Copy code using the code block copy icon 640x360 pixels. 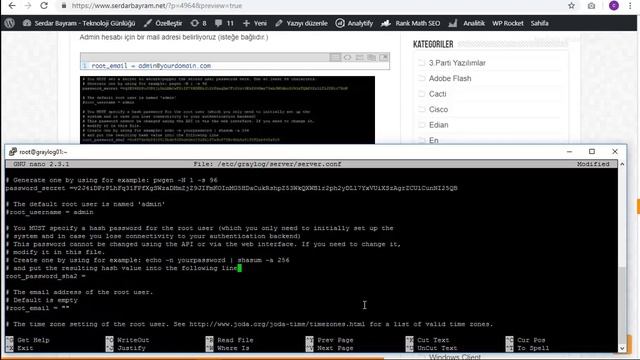point(371,58)
